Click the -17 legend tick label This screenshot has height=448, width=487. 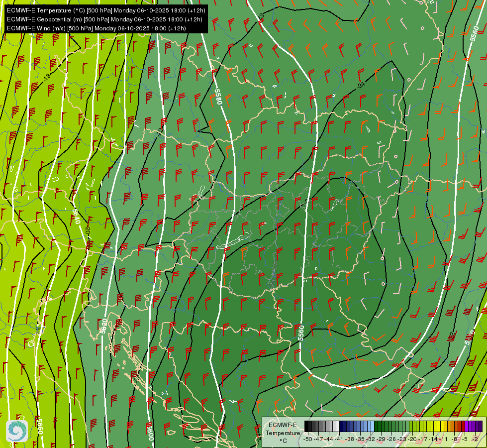(423, 439)
